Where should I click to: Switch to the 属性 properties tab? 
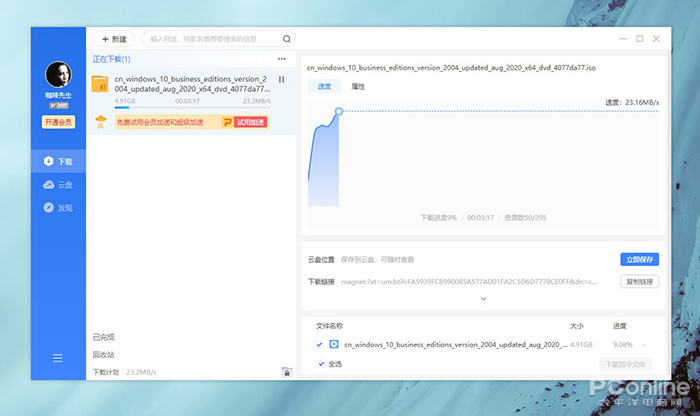click(x=358, y=87)
